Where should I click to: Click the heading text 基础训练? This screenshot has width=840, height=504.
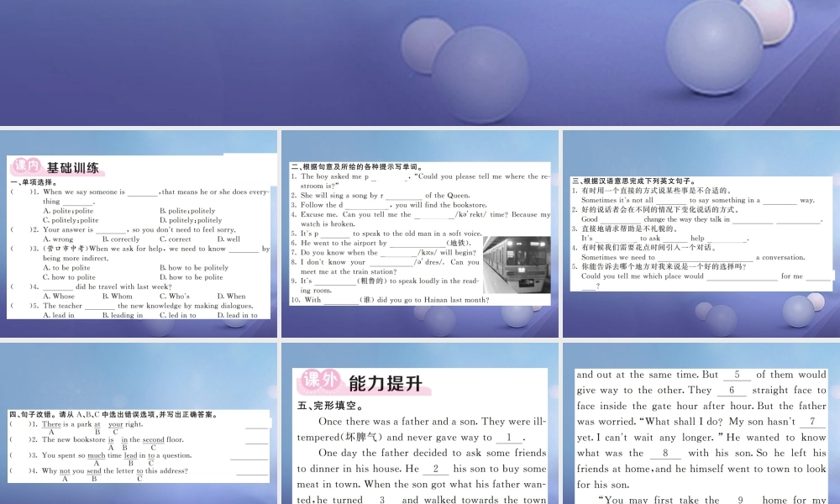pos(73,168)
